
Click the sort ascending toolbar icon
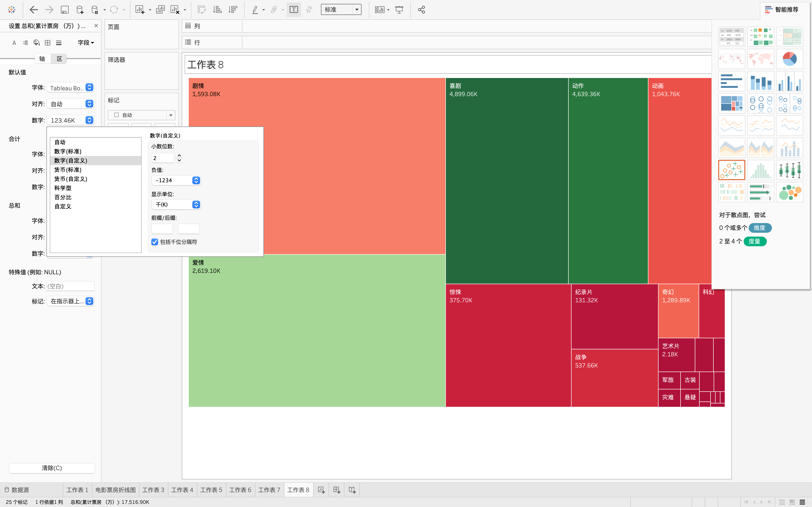[217, 10]
